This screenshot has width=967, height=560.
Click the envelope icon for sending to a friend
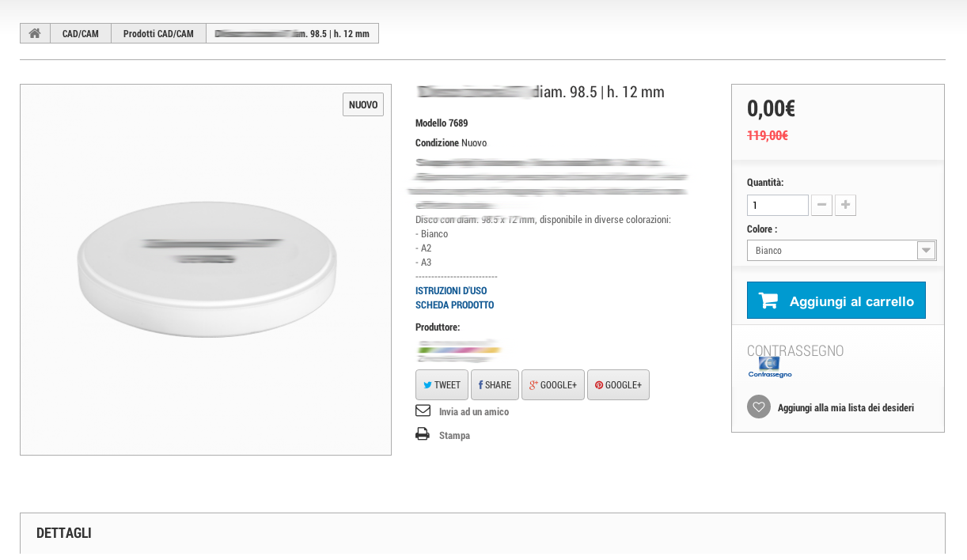423,411
